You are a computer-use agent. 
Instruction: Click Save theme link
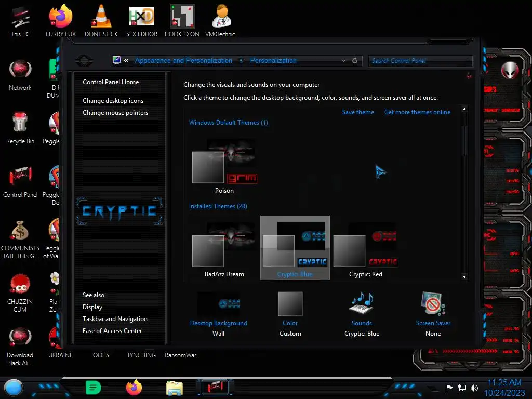pos(358,112)
